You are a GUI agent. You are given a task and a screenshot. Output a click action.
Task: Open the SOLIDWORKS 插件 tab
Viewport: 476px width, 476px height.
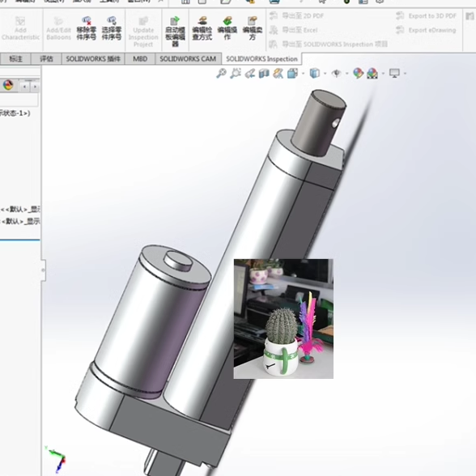[93, 59]
